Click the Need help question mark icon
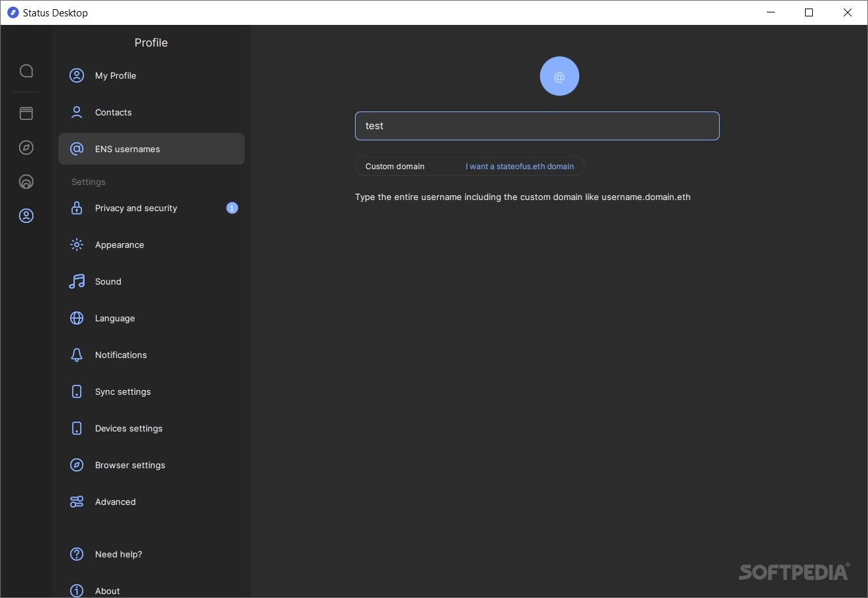Image resolution: width=868 pixels, height=598 pixels. point(77,554)
